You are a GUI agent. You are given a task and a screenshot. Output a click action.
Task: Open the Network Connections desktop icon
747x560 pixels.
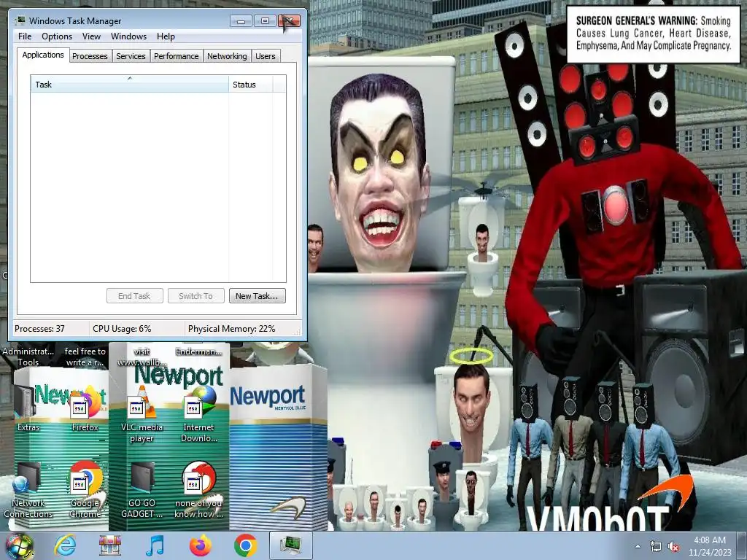click(28, 491)
